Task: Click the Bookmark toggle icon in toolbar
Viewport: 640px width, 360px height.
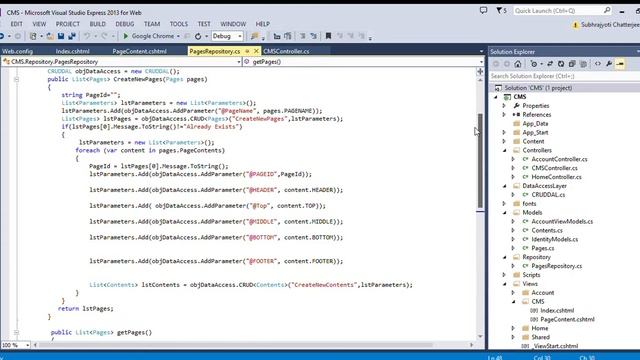Action: click(328, 36)
